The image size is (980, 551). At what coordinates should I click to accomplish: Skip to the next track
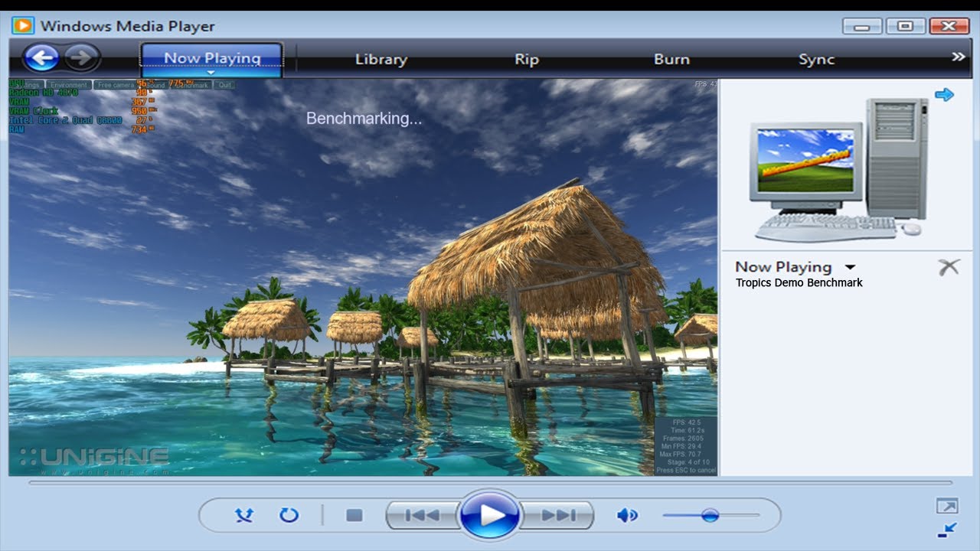[558, 515]
